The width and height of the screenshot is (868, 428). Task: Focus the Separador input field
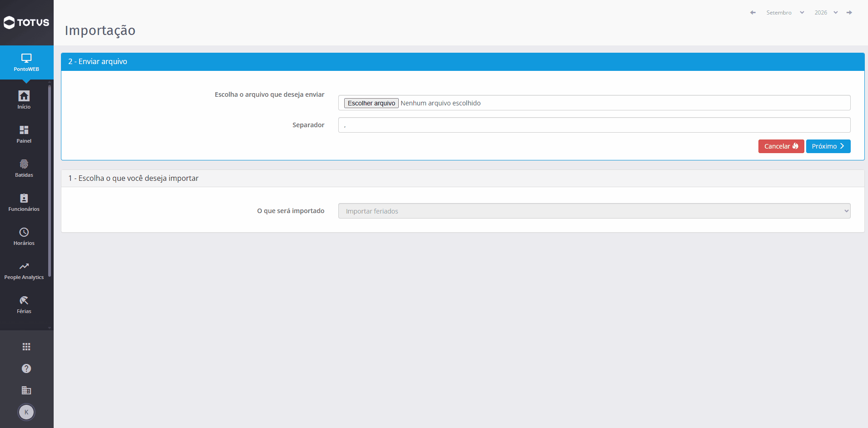pyautogui.click(x=594, y=125)
